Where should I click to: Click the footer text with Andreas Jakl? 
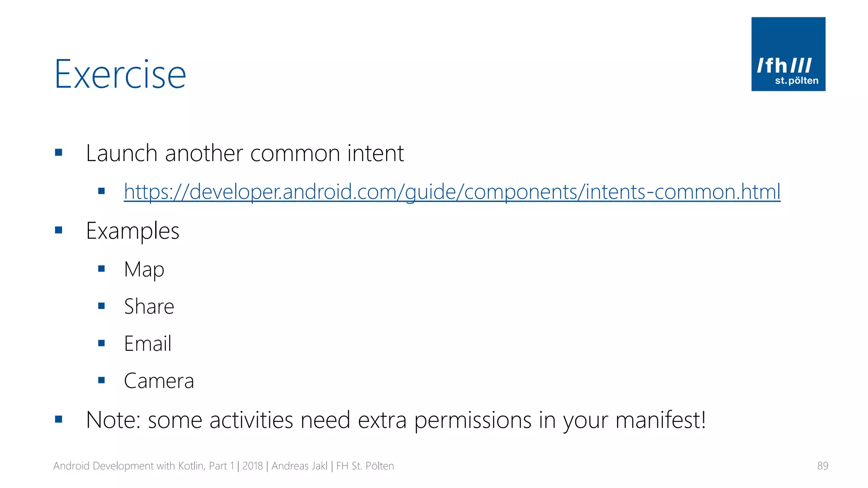[x=223, y=466]
